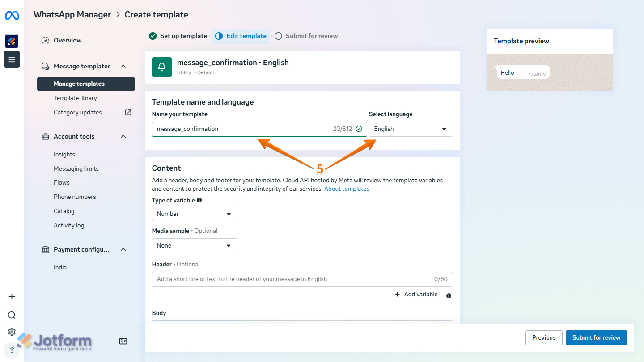Image resolution: width=644 pixels, height=362 pixels.
Task: Open Category updates external link icon
Action: click(128, 112)
